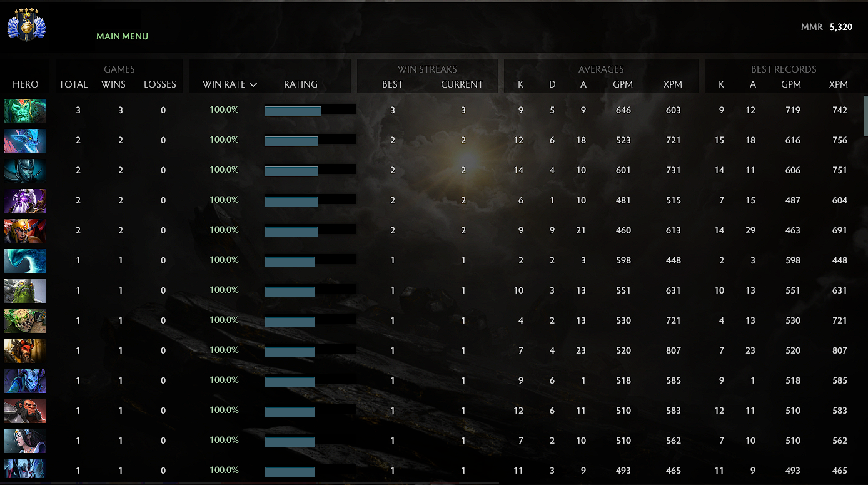This screenshot has height=485, width=868.
Task: Sort by WINS column header
Action: point(114,84)
